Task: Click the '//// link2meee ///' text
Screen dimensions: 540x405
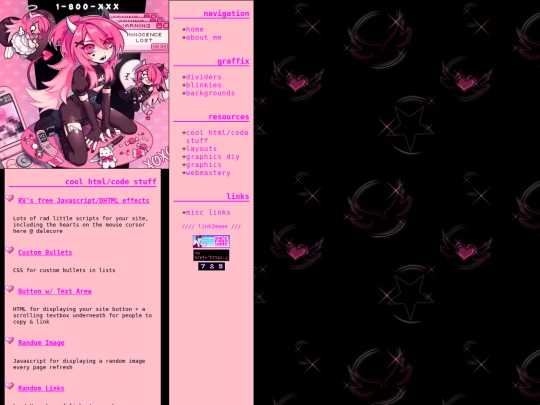Action: (x=211, y=226)
